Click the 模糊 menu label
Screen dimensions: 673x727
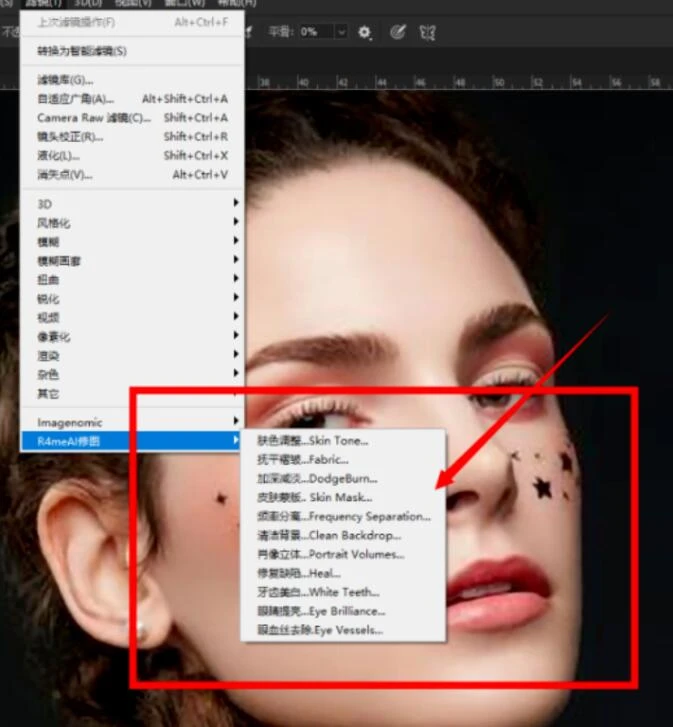[x=48, y=242]
